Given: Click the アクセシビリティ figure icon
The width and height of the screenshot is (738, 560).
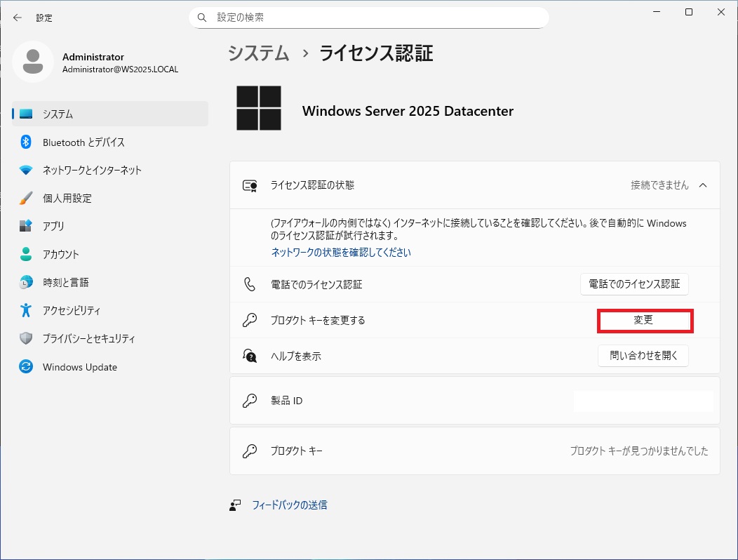Looking at the screenshot, I should click(26, 310).
